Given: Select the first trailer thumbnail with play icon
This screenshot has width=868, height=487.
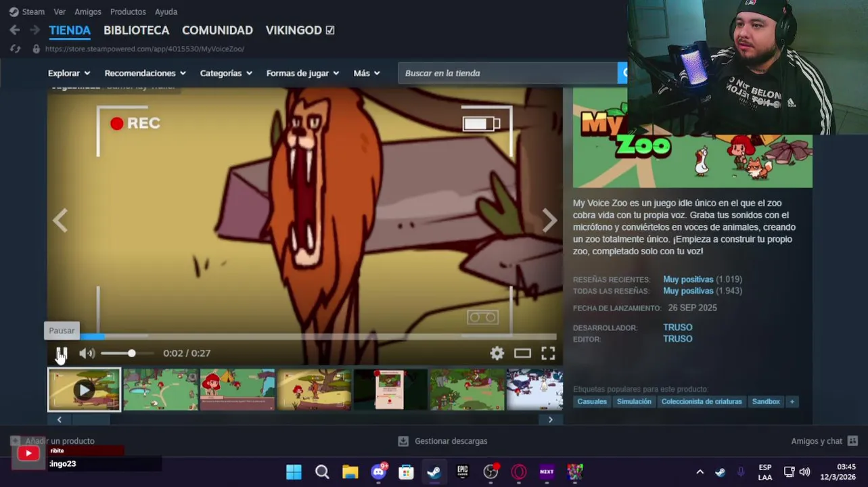Looking at the screenshot, I should (x=84, y=390).
